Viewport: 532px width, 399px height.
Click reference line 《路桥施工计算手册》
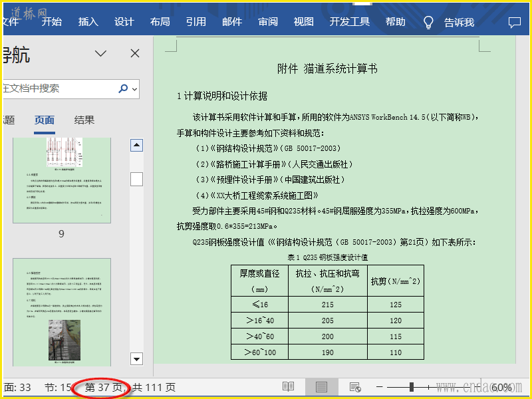[274, 164]
